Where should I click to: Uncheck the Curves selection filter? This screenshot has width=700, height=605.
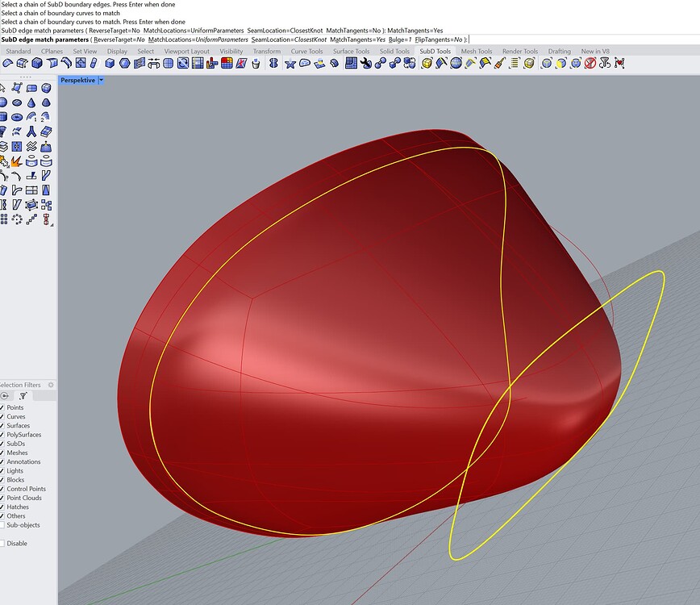3,416
